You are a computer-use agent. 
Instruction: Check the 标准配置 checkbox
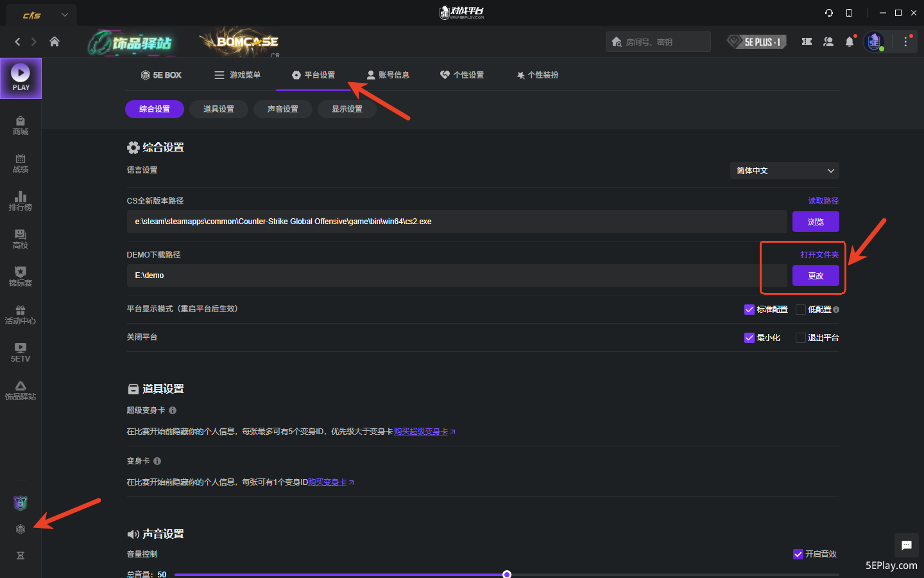pos(749,310)
